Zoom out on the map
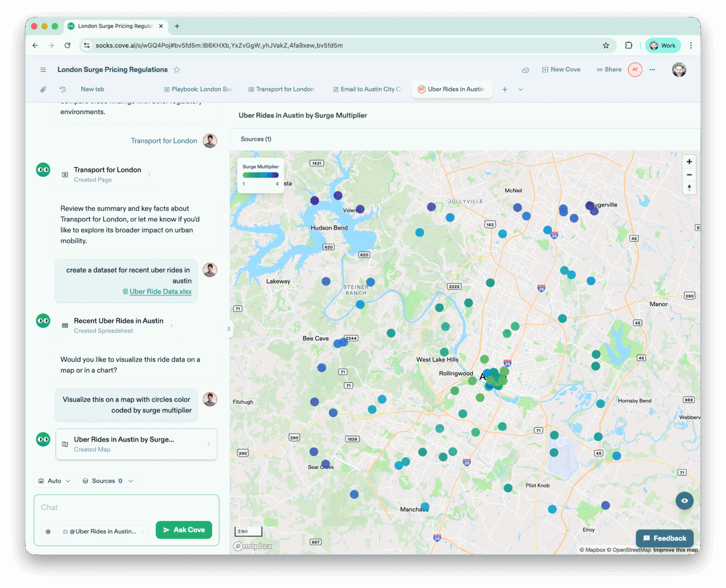The image size is (726, 588). [689, 175]
